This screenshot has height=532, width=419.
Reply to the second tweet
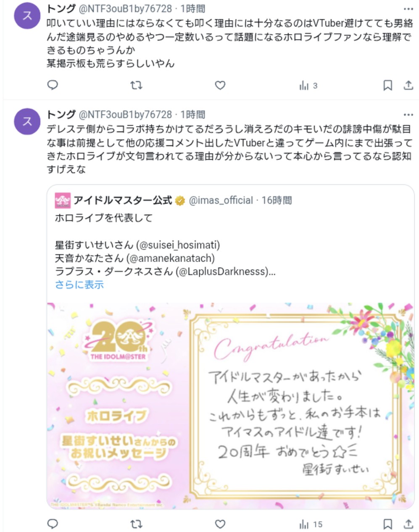(x=53, y=524)
